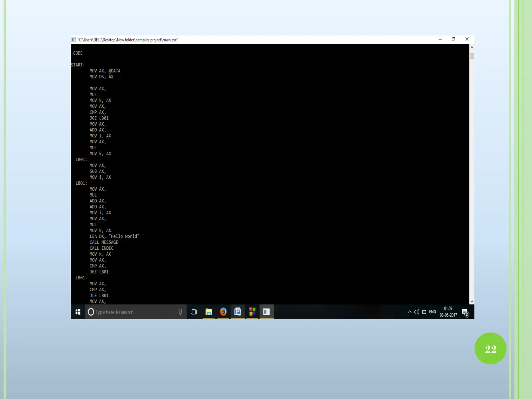The width and height of the screenshot is (532, 399).
Task: Open Task View in the taskbar
Action: pos(194,312)
